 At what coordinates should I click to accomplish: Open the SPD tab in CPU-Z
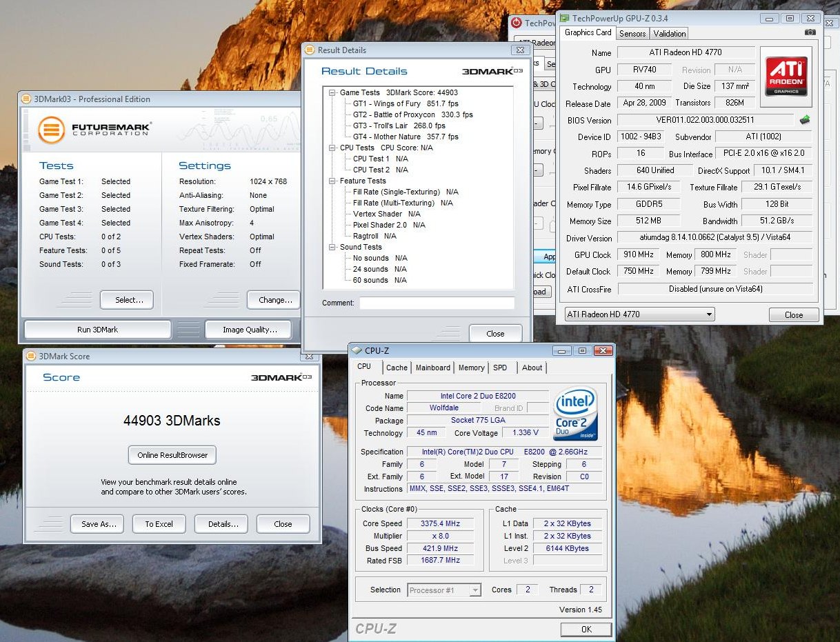click(x=500, y=368)
